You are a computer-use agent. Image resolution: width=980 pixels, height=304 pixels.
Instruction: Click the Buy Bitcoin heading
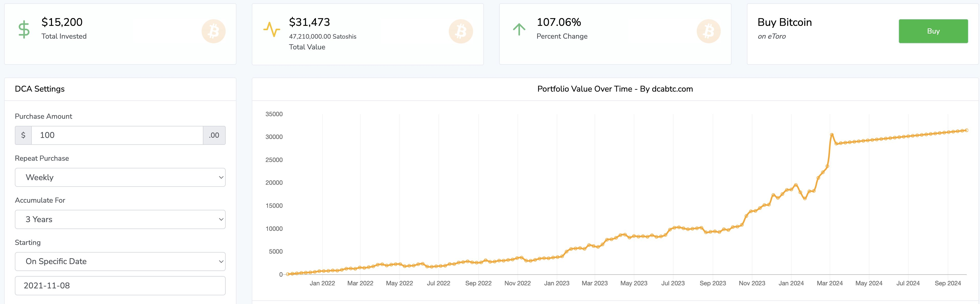pos(785,23)
